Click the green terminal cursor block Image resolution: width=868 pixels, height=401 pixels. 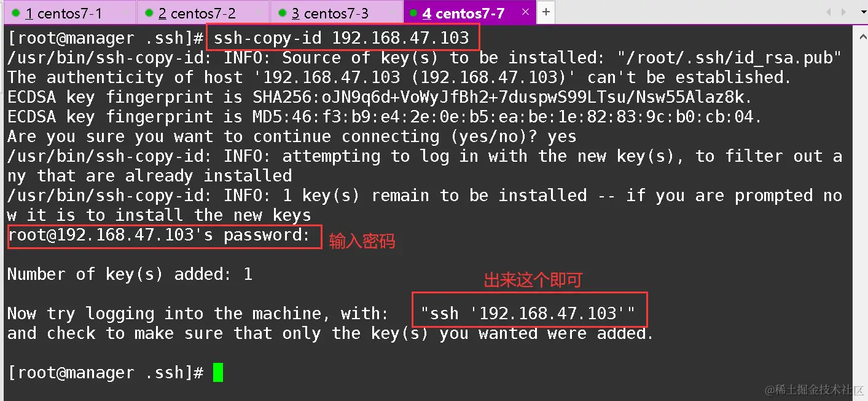tap(218, 373)
